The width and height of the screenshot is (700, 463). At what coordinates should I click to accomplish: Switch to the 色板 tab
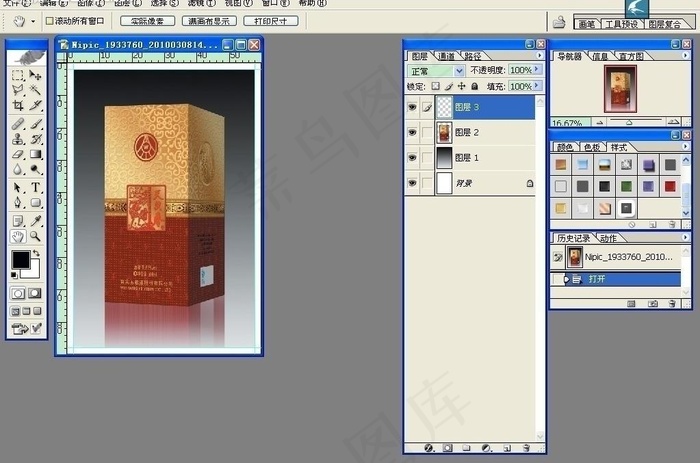point(592,147)
